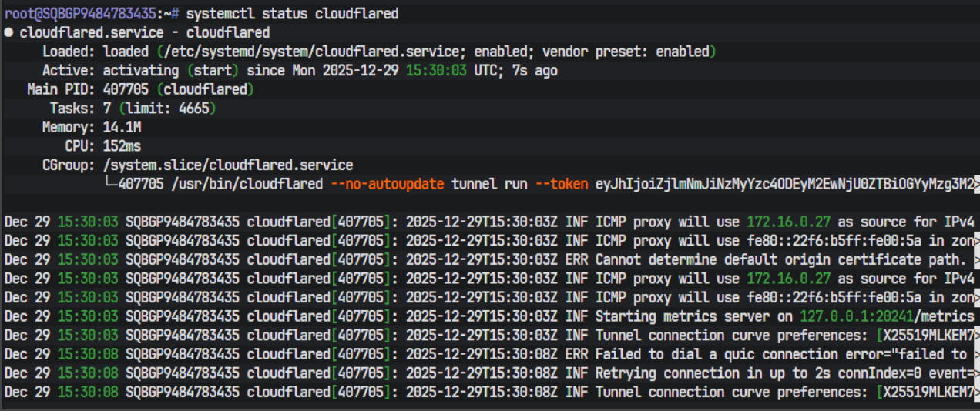The image size is (980, 411).
Task: Select the 'cloudflared.service - cloudflared' unit title
Action: (145, 33)
